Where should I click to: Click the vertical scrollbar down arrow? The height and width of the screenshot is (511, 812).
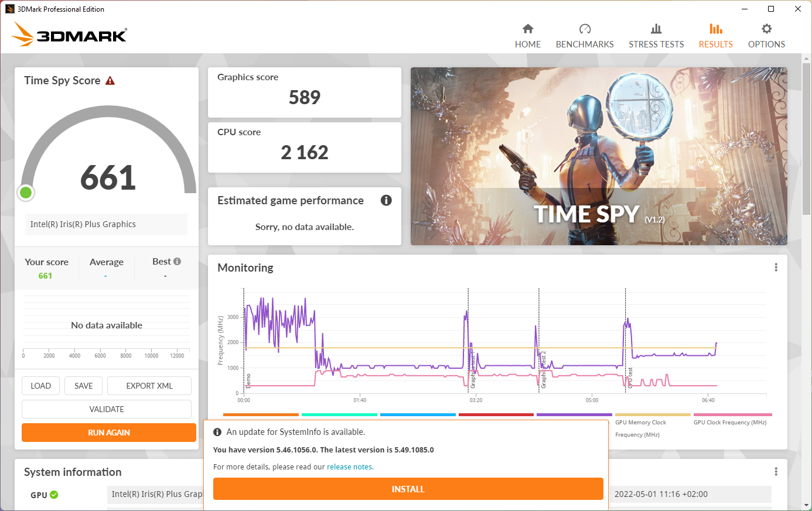click(807, 505)
